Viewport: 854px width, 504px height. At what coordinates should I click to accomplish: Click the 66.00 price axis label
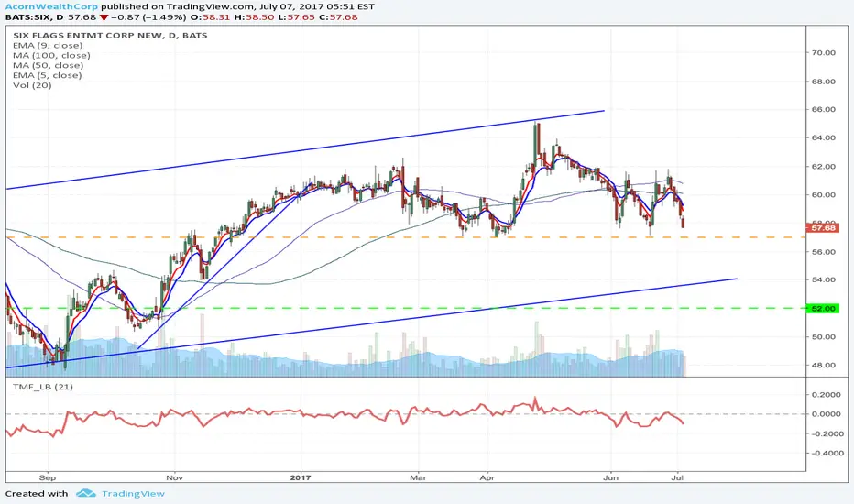tap(824, 110)
